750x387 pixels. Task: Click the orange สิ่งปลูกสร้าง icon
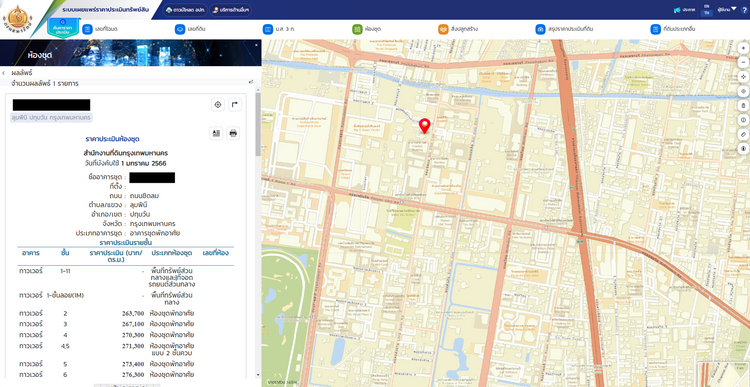[x=443, y=29]
